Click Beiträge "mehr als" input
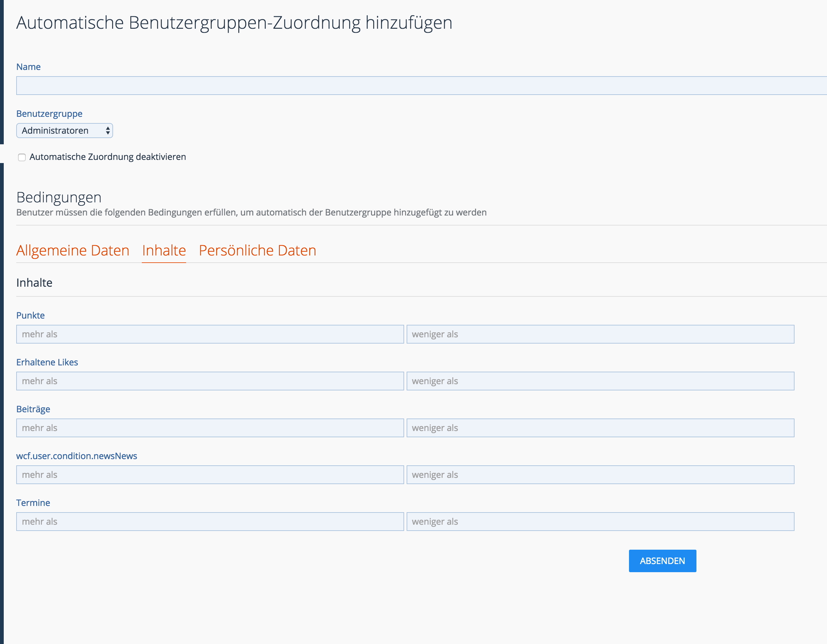827x644 pixels. 210,428
